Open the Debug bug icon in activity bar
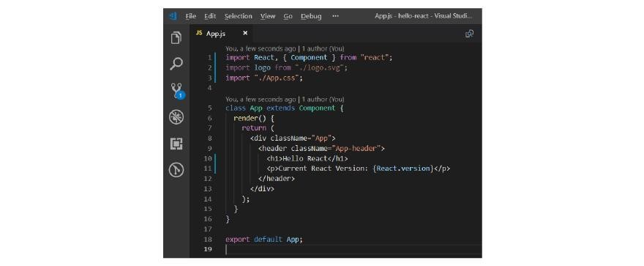This screenshot has height=266, width=644. click(x=176, y=117)
